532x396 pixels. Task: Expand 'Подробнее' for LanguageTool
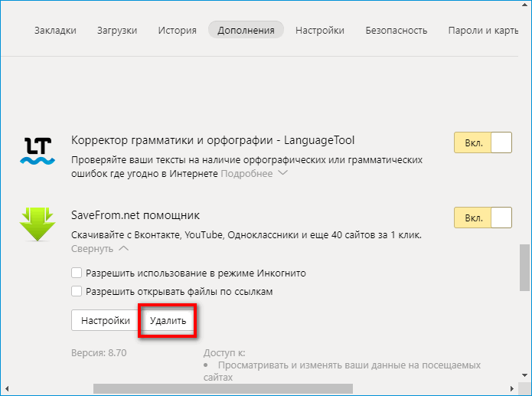click(253, 174)
